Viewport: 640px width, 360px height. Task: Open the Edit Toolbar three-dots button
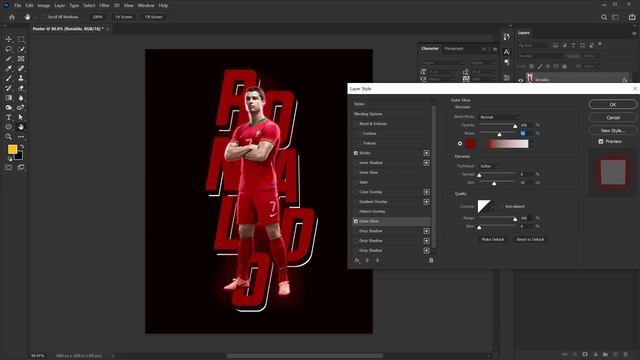21,137
